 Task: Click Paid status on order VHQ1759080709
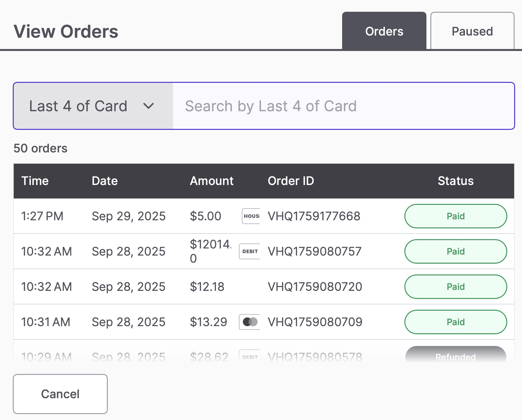[455, 322]
